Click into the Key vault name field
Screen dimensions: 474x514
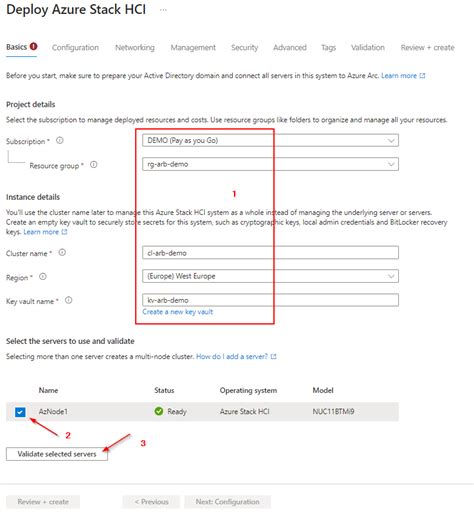coord(270,300)
